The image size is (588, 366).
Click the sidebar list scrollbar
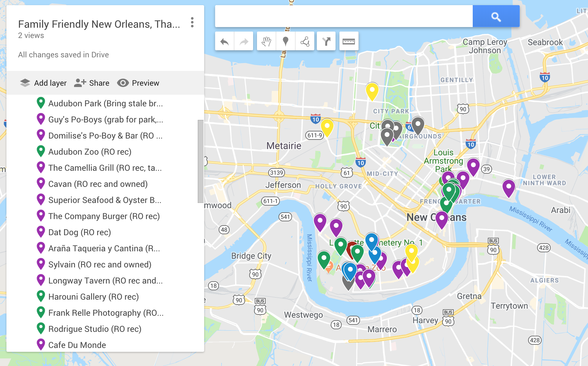coord(201,161)
